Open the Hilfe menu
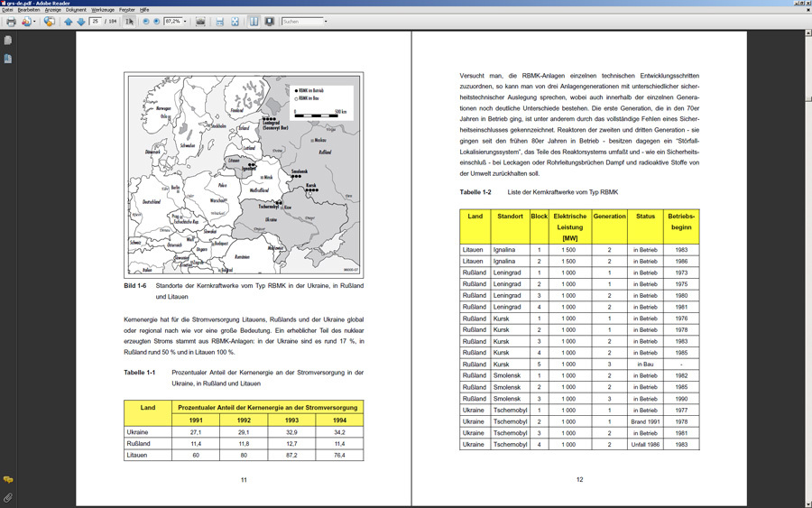This screenshot has width=812, height=508. pos(144,10)
